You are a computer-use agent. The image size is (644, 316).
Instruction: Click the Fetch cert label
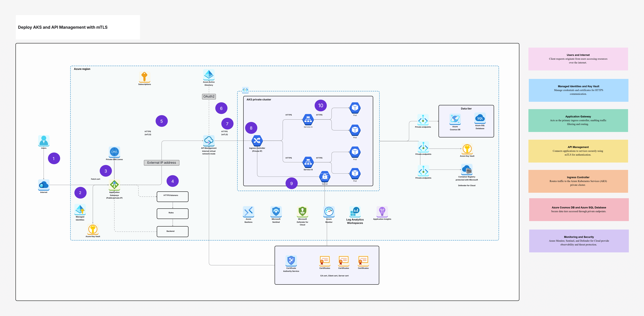95,179
